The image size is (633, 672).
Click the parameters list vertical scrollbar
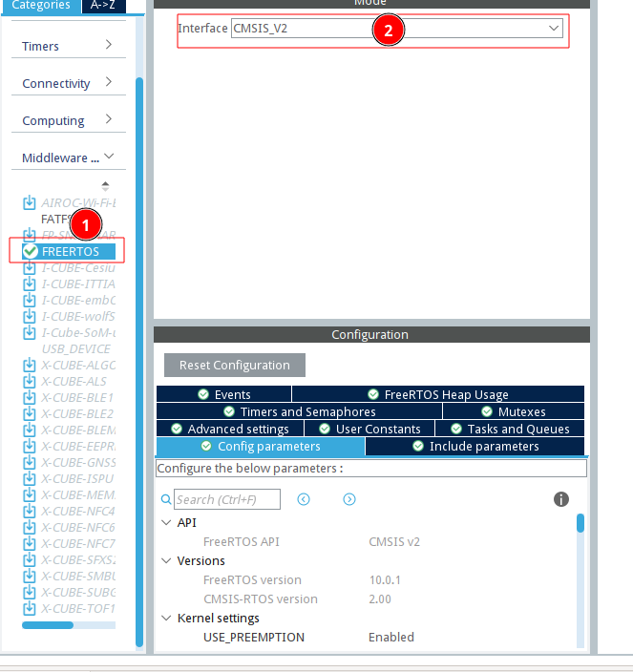tap(580, 523)
